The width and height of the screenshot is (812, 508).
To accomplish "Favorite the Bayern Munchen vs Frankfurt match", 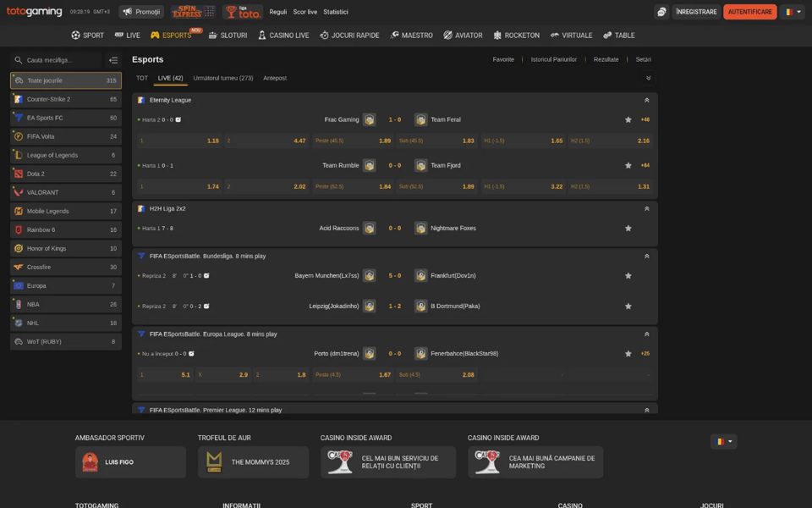I will coord(628,276).
